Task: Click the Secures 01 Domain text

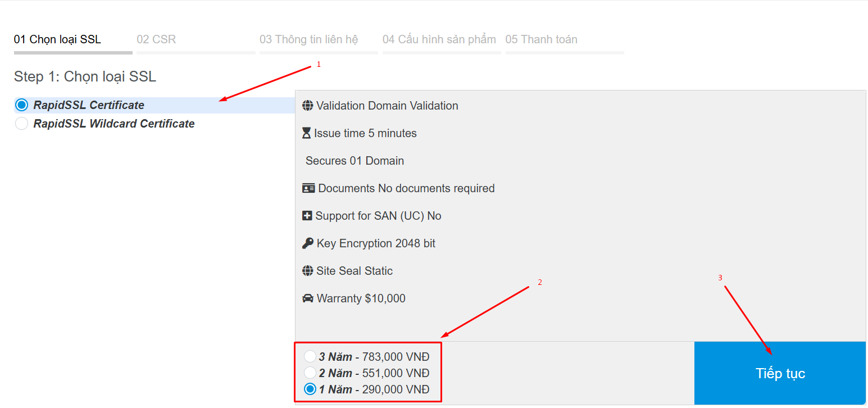Action: [x=355, y=161]
